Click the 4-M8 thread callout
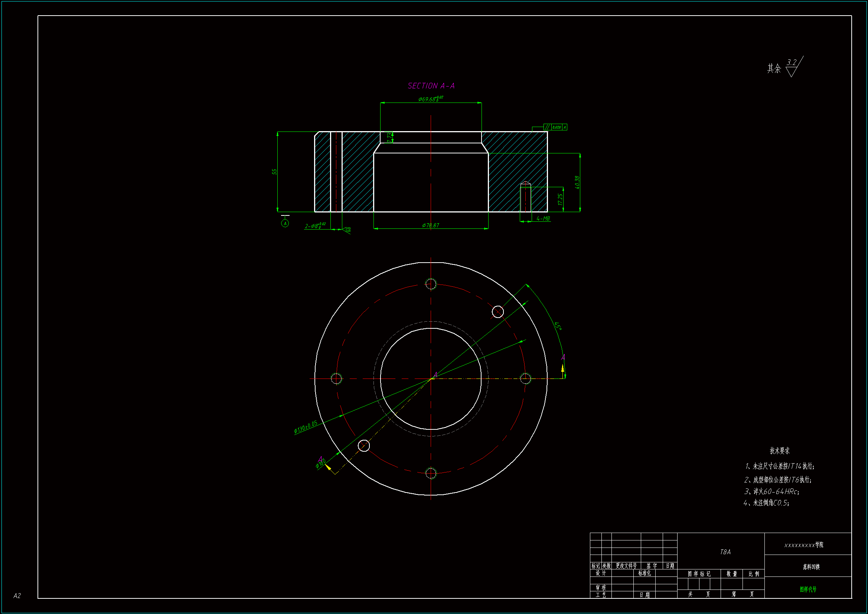 543,219
